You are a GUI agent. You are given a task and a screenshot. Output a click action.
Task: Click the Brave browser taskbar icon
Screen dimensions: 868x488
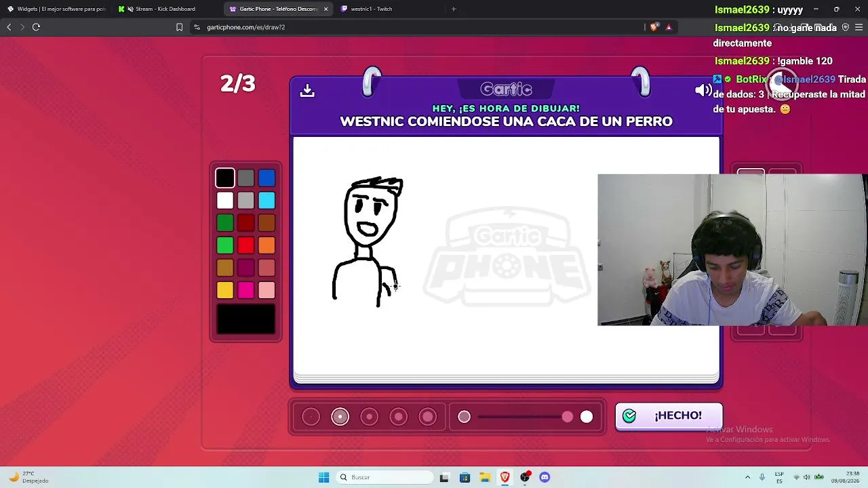coord(505,477)
